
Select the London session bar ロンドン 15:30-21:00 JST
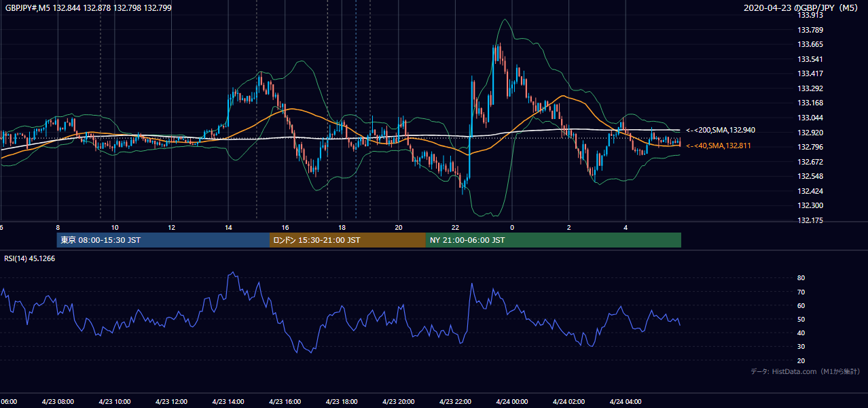348,240
